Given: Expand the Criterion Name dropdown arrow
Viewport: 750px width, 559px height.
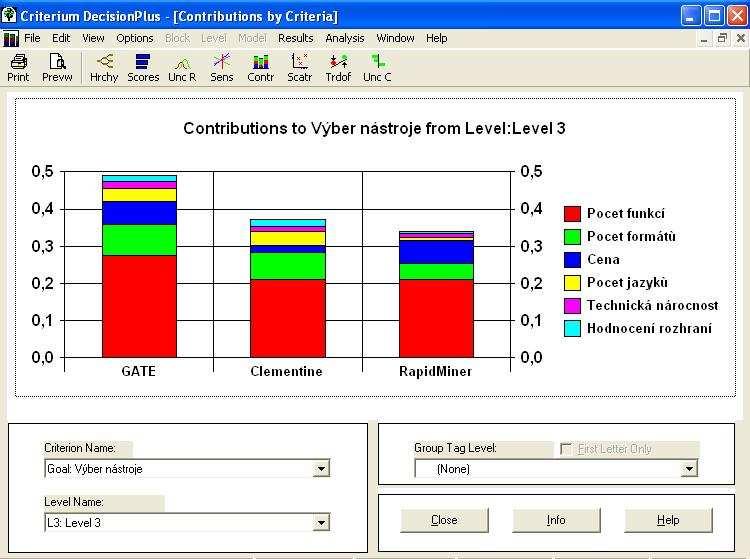Looking at the screenshot, I should pos(321,469).
